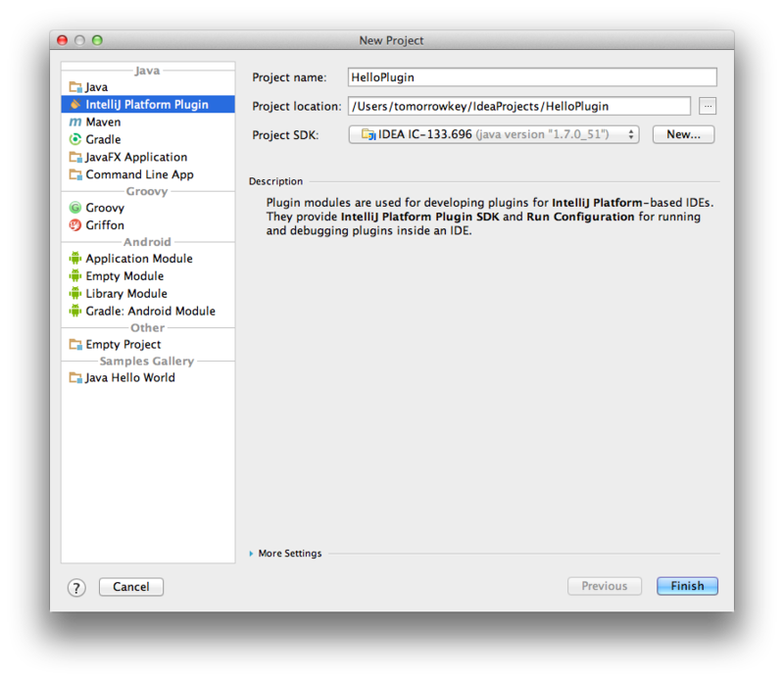784x681 pixels.
Task: Select Android Library Module
Action: [148, 294]
